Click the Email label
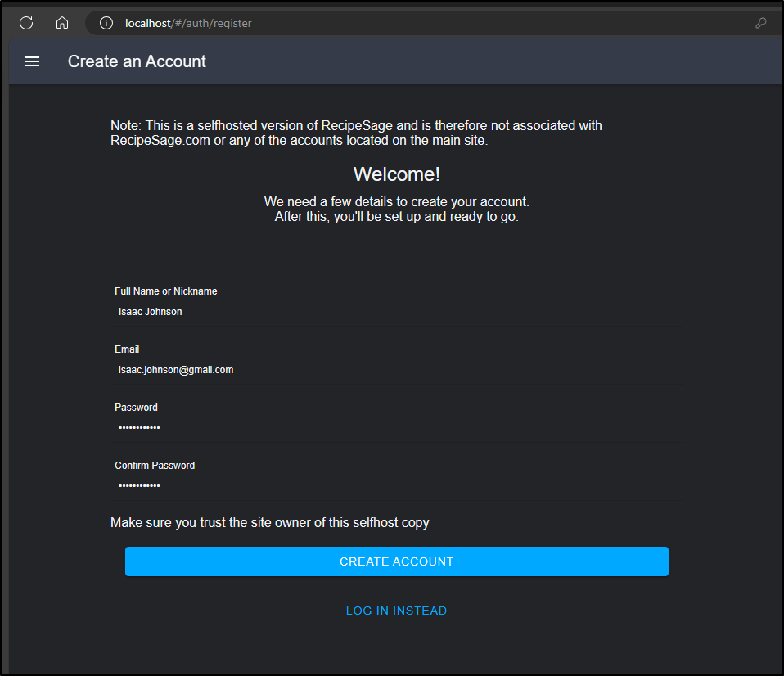 pos(127,349)
